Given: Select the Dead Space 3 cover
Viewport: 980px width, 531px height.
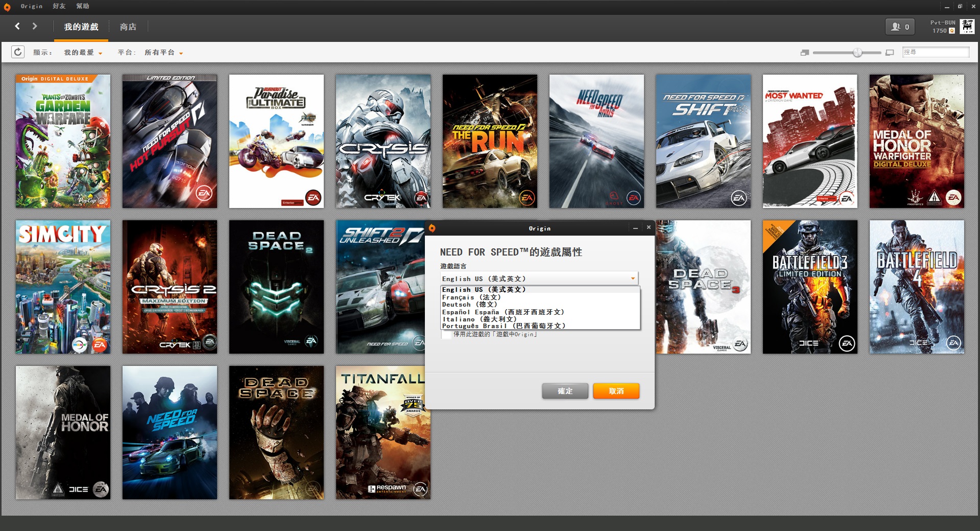Looking at the screenshot, I should coord(703,287).
